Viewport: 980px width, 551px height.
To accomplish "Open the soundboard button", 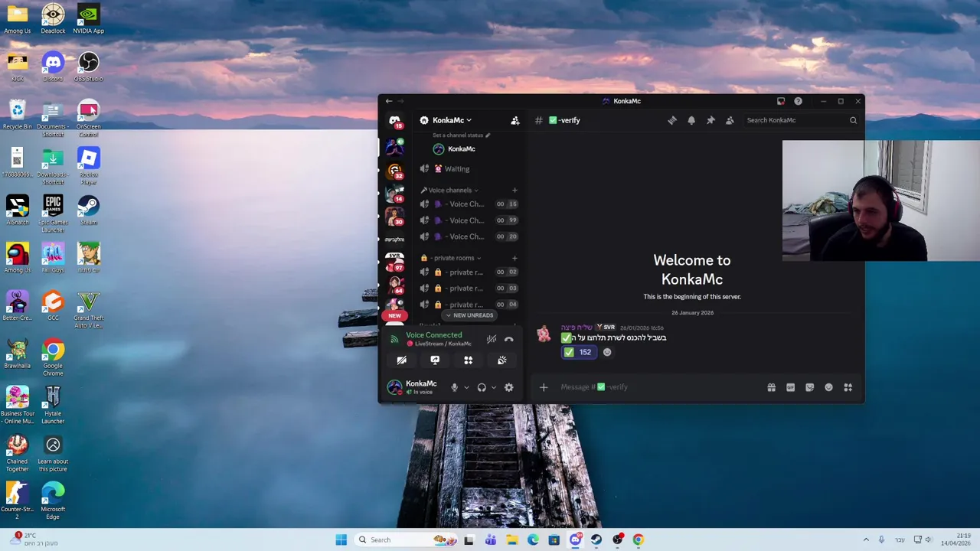I will click(x=501, y=360).
